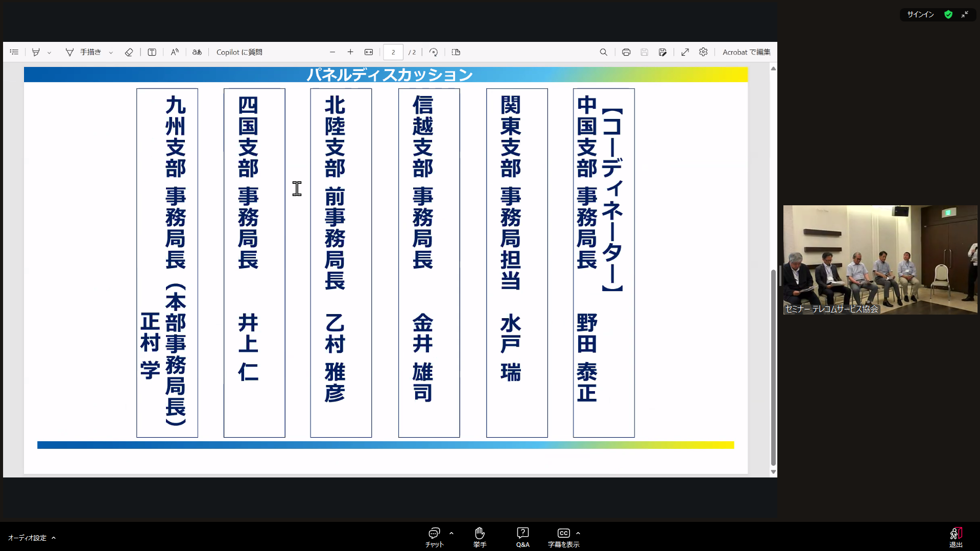Select the eraser tool
980x551 pixels.
click(x=129, y=52)
